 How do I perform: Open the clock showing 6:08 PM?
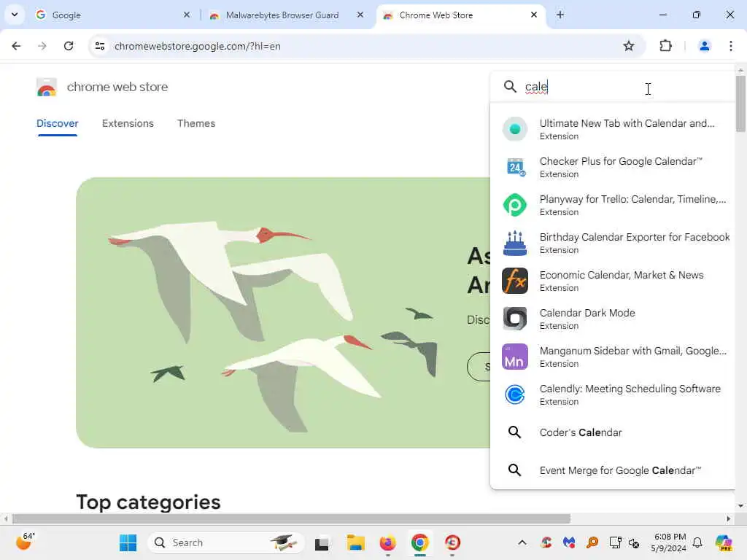point(669,542)
